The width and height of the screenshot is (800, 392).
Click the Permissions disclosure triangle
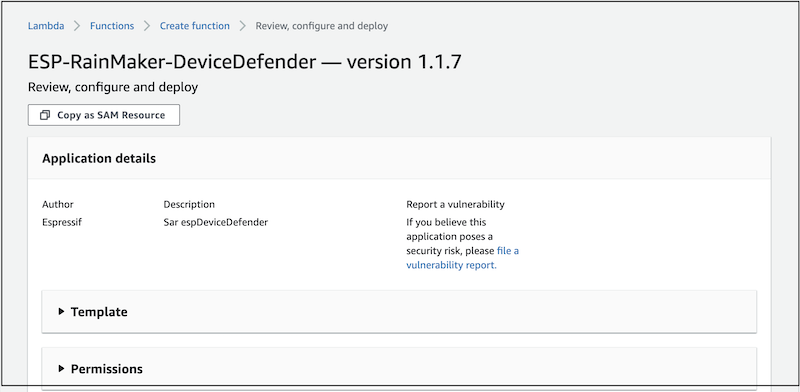point(61,368)
